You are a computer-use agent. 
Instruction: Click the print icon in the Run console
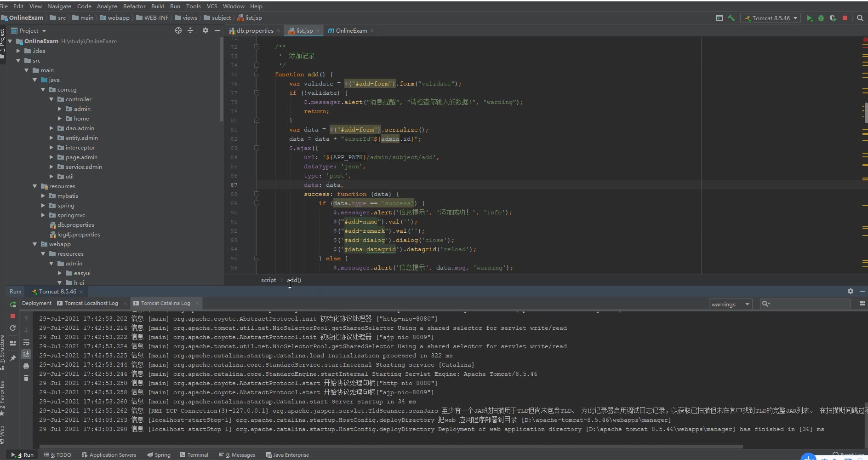click(x=26, y=366)
